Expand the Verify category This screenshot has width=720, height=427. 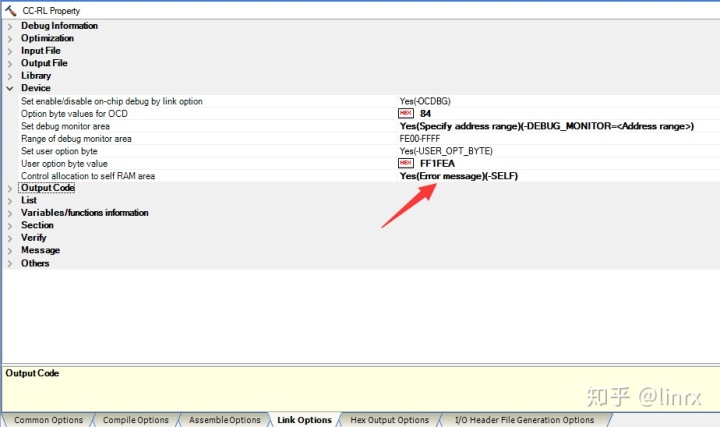pyautogui.click(x=10, y=238)
